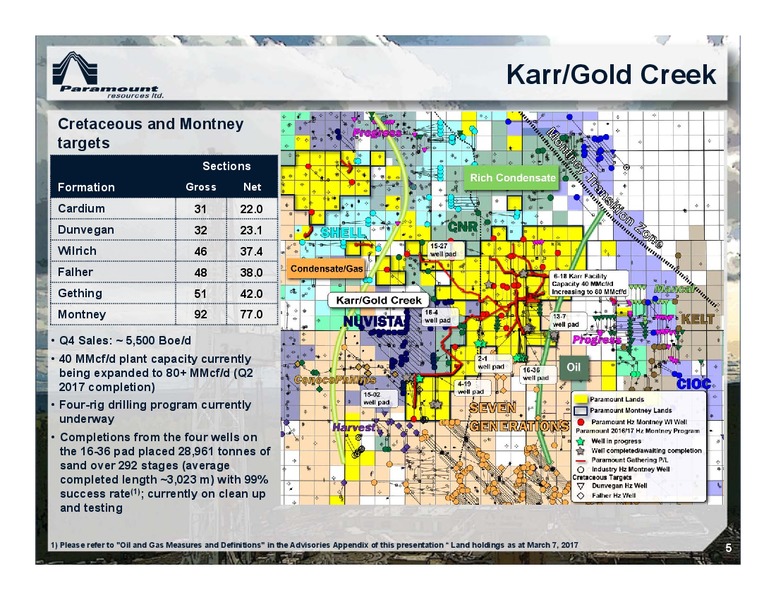Select the Gething row label
The image size is (776, 600).
[x=80, y=293]
